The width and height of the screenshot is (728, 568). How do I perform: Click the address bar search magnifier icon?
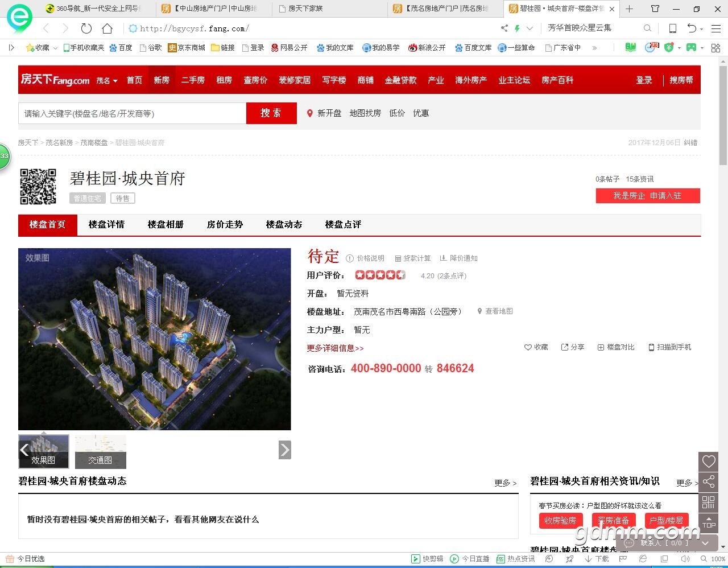pos(647,28)
